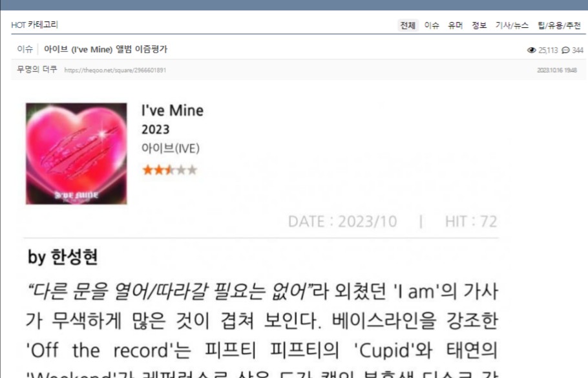Open the 정보 category tab
The height and width of the screenshot is (378, 588).
479,25
